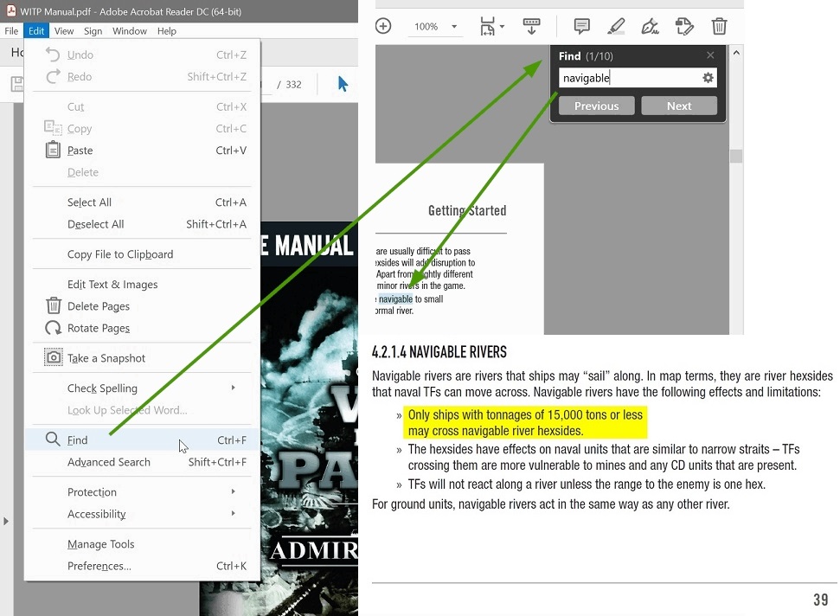The image size is (840, 616).
Task: Select the highlighter pen tool
Action: tap(616, 26)
